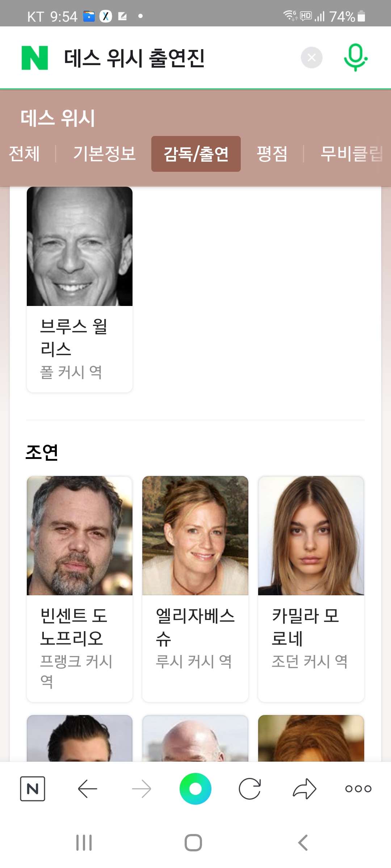The image size is (391, 868).
Task: Reload the page with refresh icon
Action: pyautogui.click(x=250, y=789)
